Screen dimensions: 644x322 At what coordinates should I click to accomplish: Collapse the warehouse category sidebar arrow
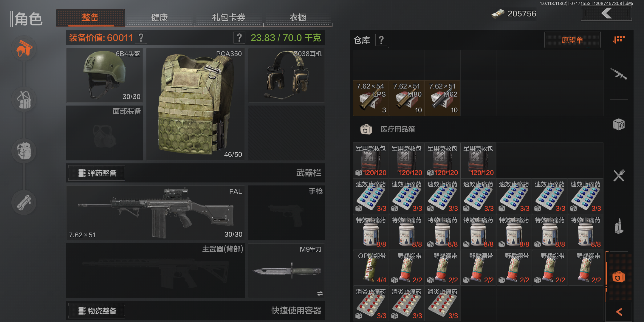click(619, 312)
